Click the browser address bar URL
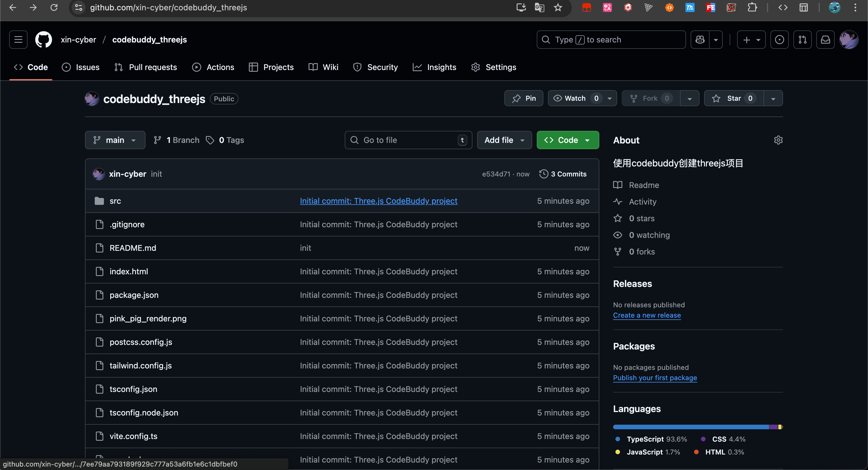Image resolution: width=868 pixels, height=470 pixels. pos(168,7)
